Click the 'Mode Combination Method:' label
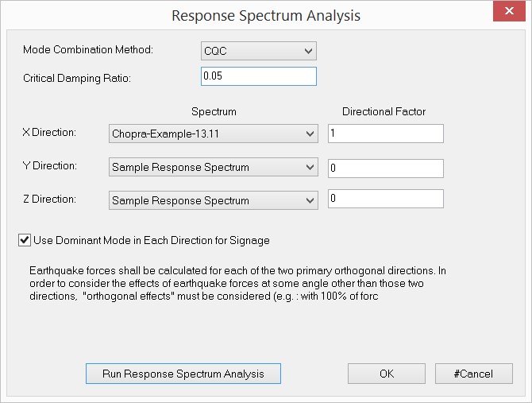Screen dimensions: 532x403 click(88, 49)
